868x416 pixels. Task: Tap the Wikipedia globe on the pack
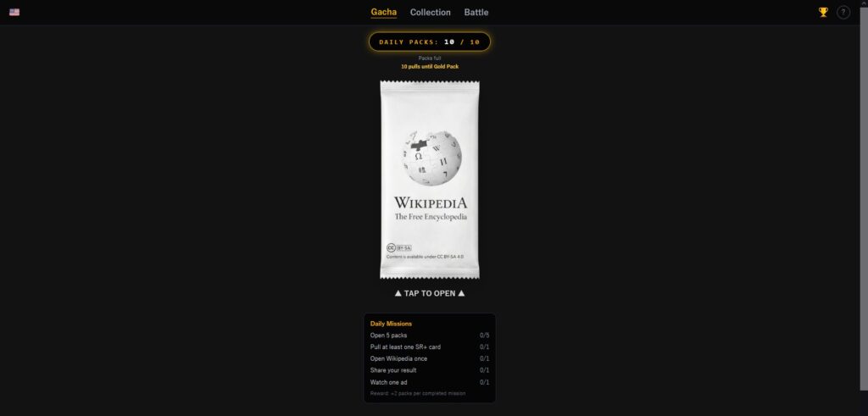[431, 158]
